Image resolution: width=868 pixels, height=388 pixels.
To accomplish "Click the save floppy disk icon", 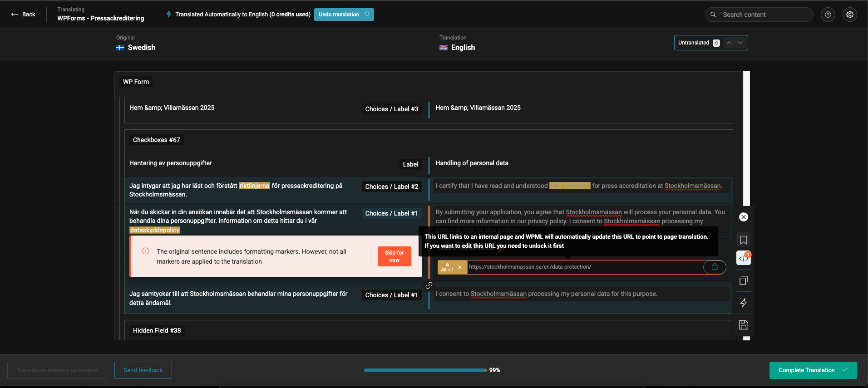I will [x=744, y=325].
